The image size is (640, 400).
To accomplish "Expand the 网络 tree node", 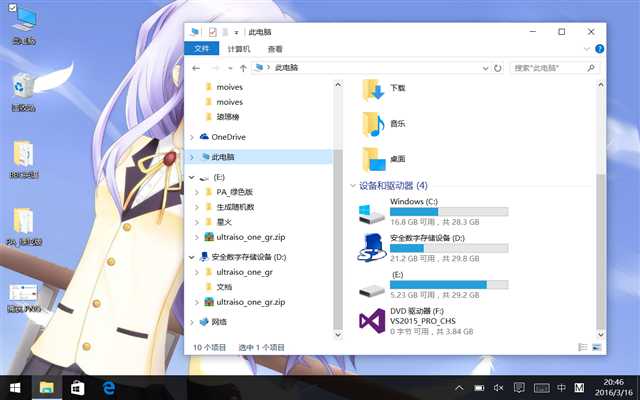I will pyautogui.click(x=192, y=322).
